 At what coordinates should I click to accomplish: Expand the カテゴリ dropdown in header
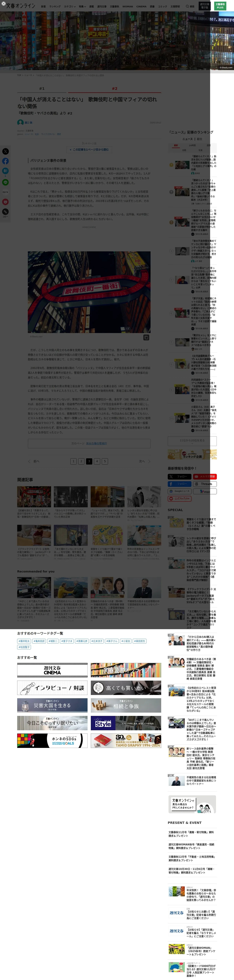point(69,7)
